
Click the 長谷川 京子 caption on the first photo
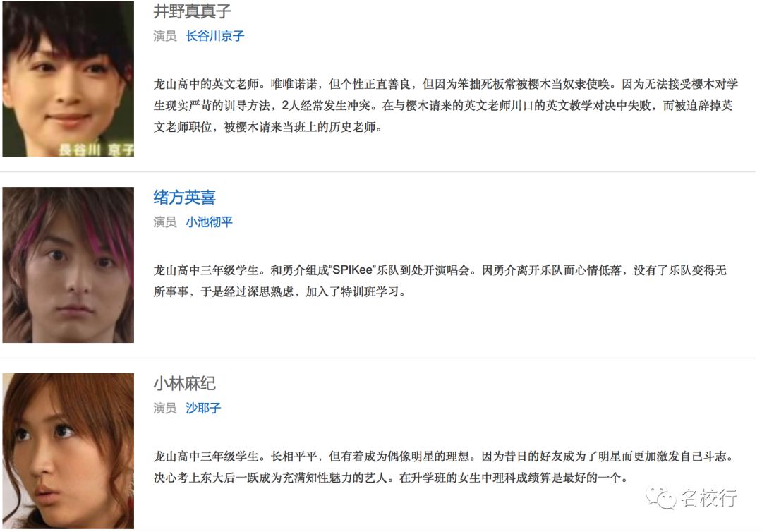tap(96, 149)
